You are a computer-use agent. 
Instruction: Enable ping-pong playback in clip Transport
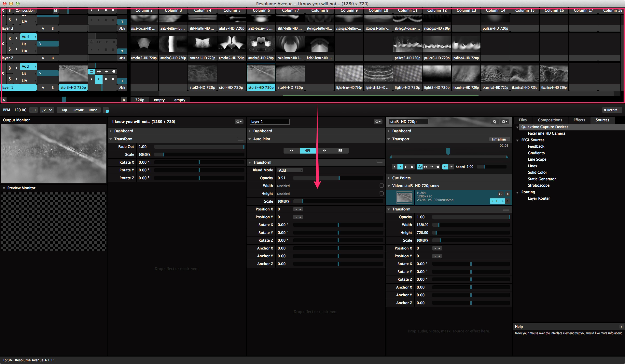tap(426, 167)
